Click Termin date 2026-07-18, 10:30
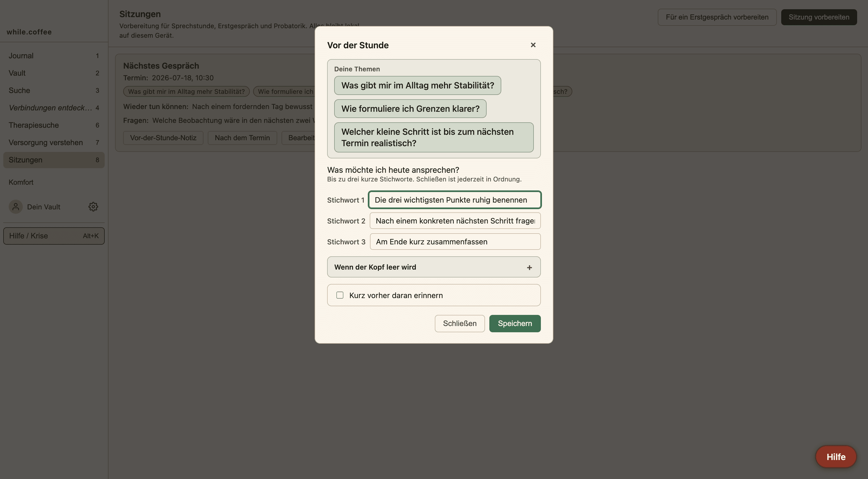 pyautogui.click(x=183, y=78)
